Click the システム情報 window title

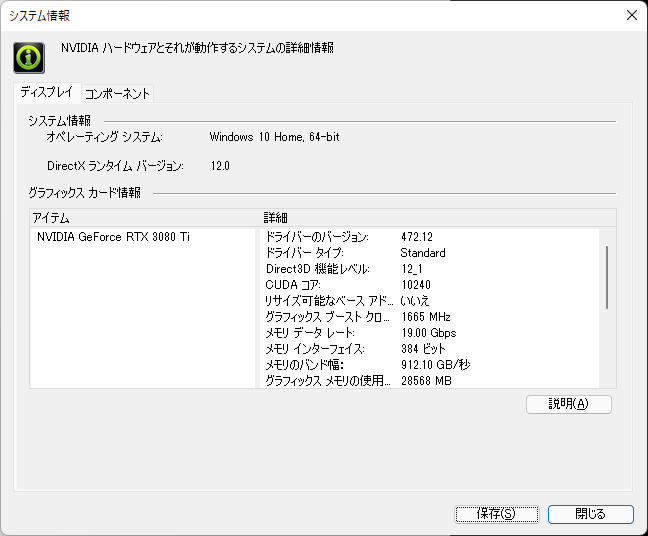pyautogui.click(x=40, y=16)
